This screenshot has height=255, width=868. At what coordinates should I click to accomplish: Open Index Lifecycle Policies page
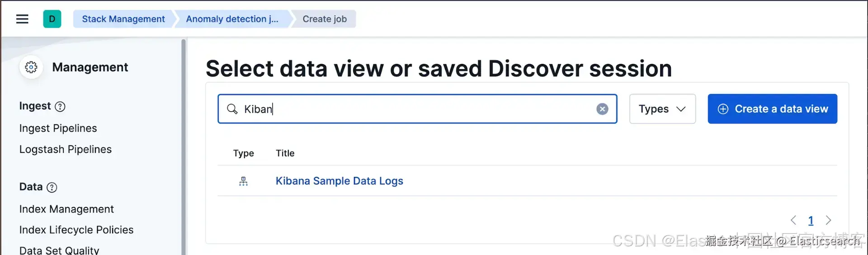(76, 230)
